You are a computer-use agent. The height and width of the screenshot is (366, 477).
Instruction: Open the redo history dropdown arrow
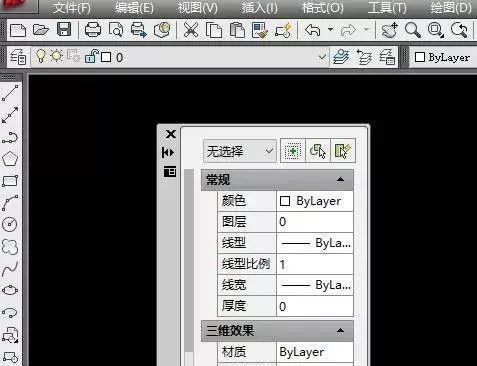pyautogui.click(x=366, y=30)
